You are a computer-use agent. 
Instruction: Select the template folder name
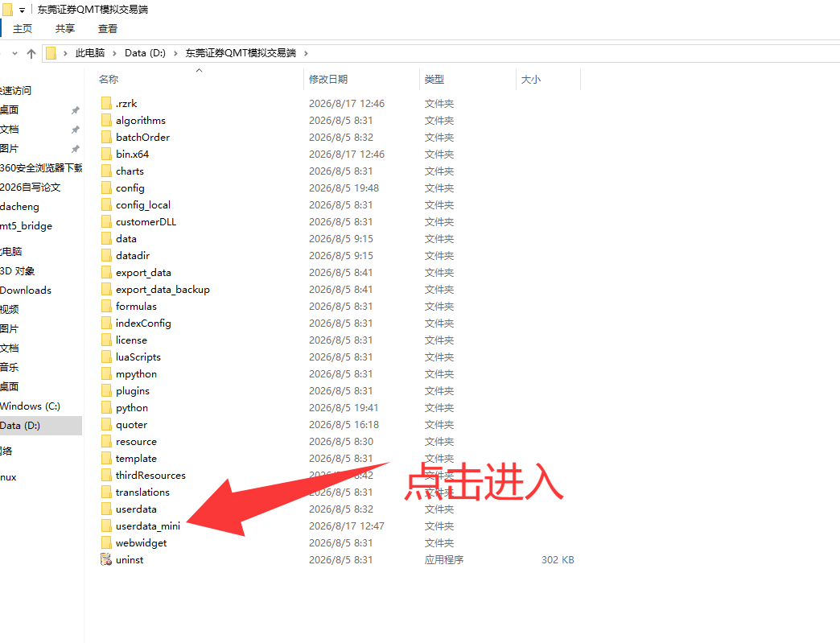coord(137,458)
